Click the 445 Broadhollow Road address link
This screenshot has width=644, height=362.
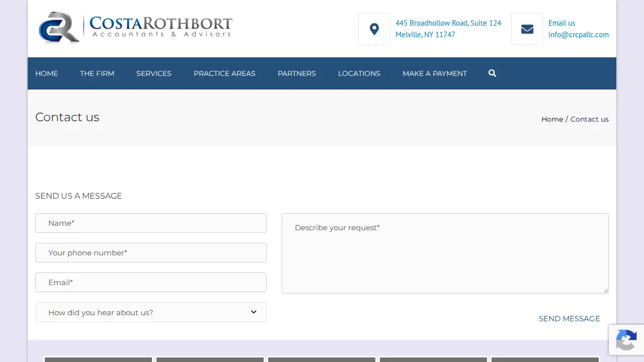point(448,29)
